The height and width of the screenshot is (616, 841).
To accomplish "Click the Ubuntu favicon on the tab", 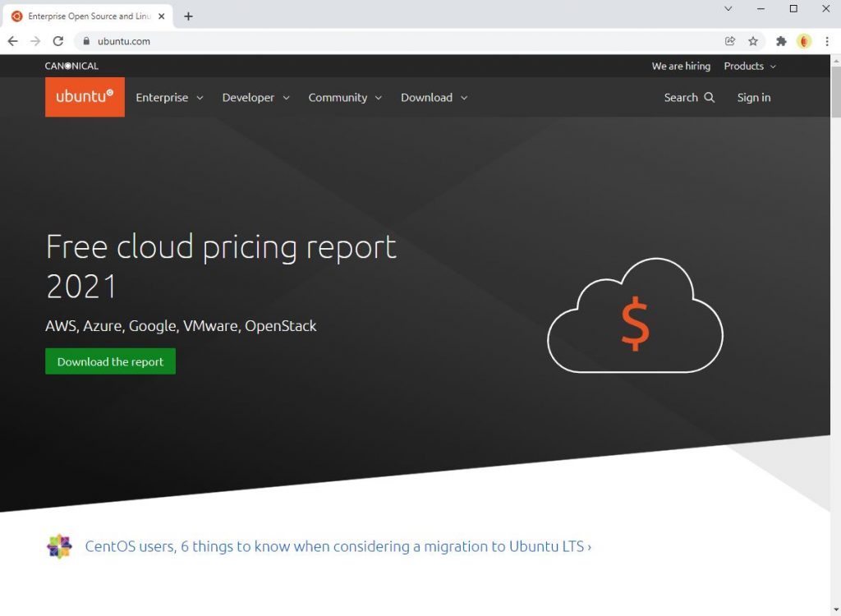I will point(16,16).
